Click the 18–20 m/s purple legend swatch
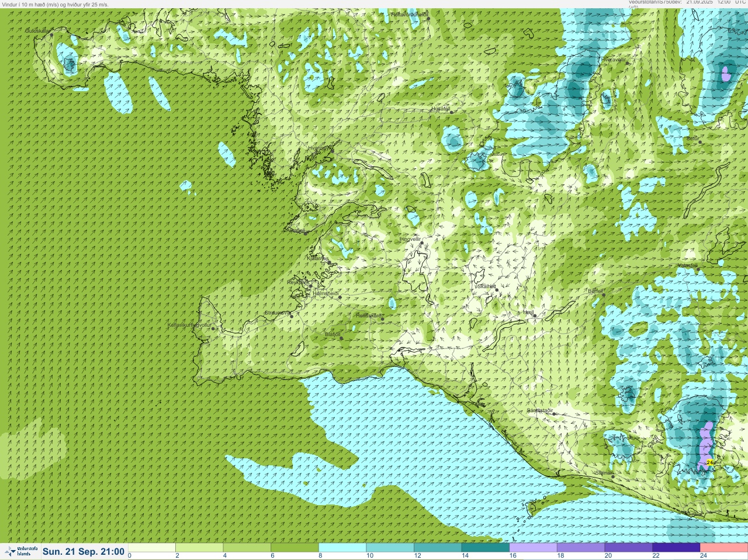The image size is (748, 560). tap(581, 548)
